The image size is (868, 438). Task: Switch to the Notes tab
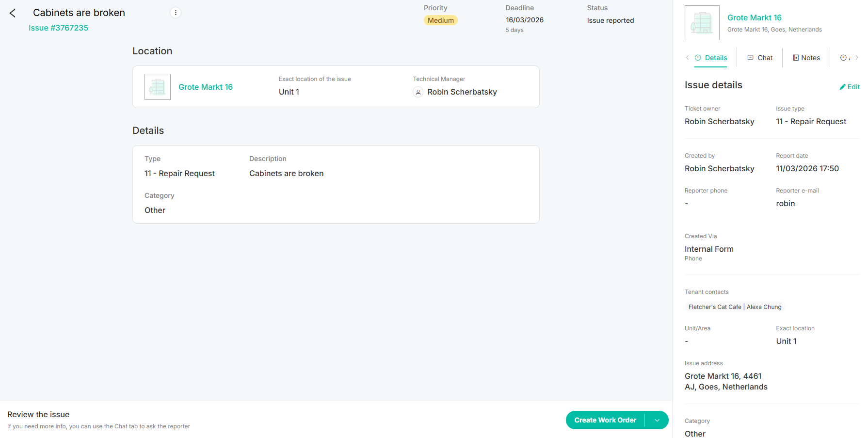pos(806,58)
